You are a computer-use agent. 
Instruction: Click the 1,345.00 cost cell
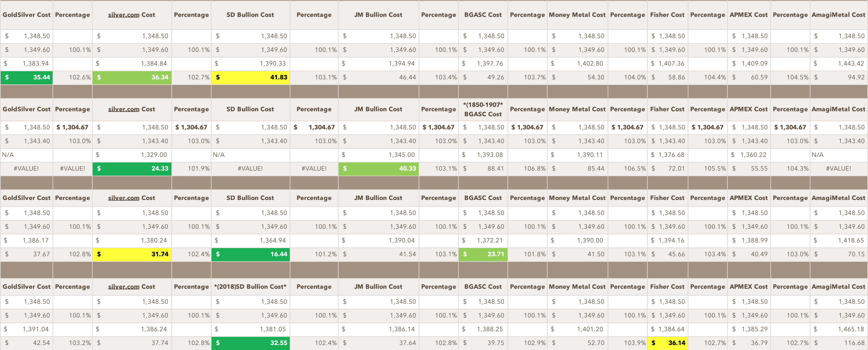[379, 155]
